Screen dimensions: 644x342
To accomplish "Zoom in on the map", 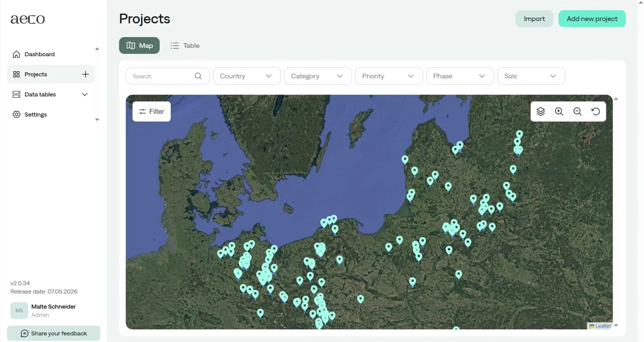I will 559,112.
